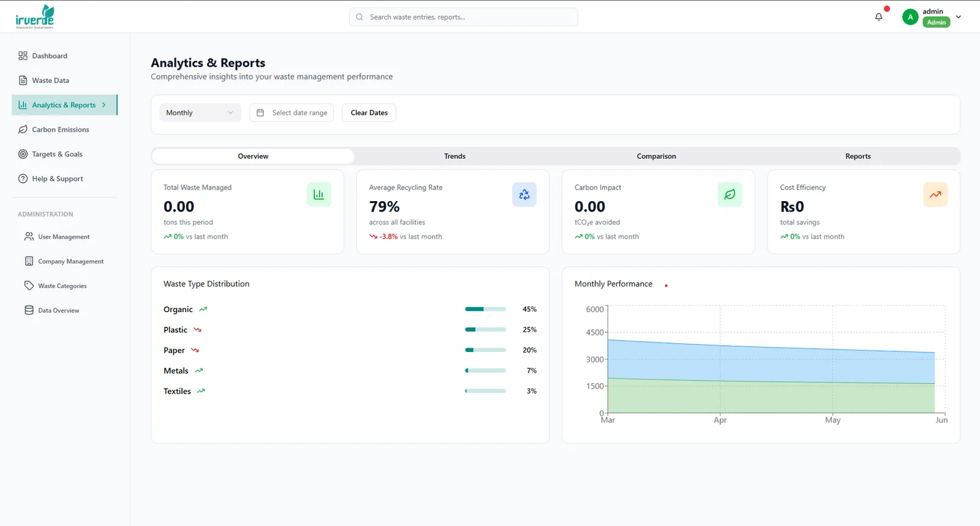The height and width of the screenshot is (526, 980).
Task: Click the Analytics & Reports chevron arrow
Action: click(104, 105)
